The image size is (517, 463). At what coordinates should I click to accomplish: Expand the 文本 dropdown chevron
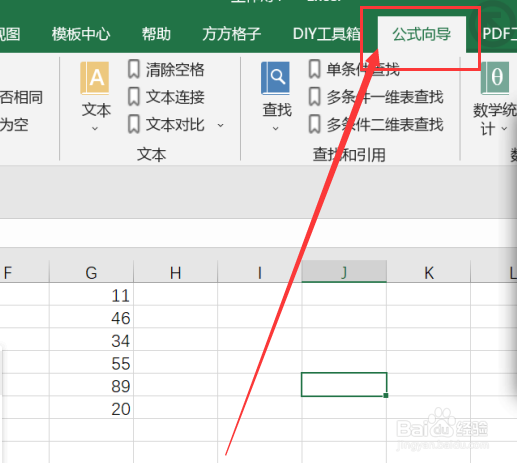95,128
